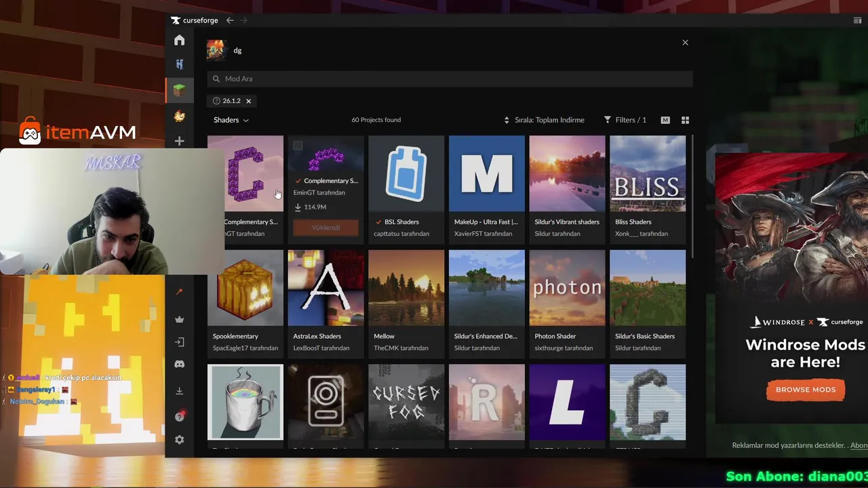Click the Spooklementary title text
The image size is (868, 488).
pos(235,336)
